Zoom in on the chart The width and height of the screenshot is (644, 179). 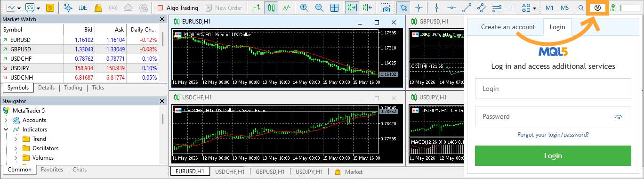304,8
